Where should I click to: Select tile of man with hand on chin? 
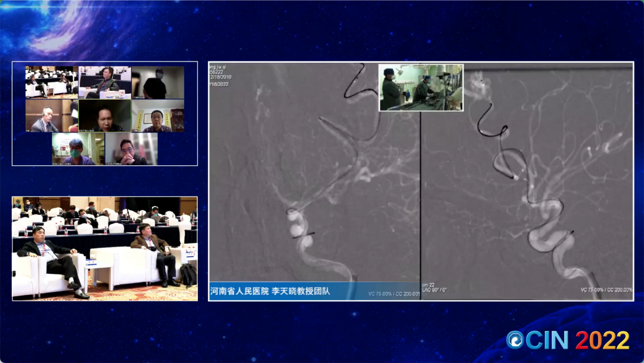pyautogui.click(x=131, y=149)
